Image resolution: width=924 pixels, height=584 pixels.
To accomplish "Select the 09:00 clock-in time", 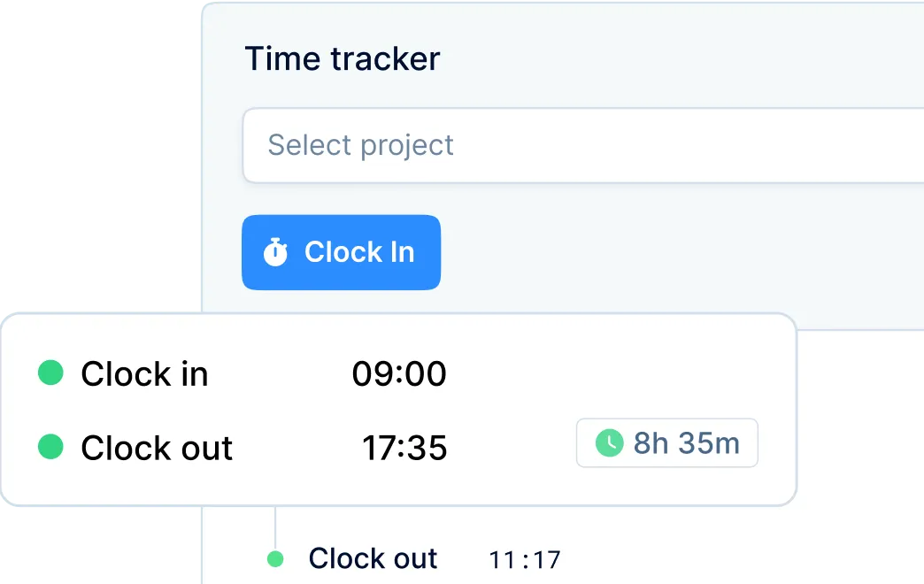I will pos(399,373).
